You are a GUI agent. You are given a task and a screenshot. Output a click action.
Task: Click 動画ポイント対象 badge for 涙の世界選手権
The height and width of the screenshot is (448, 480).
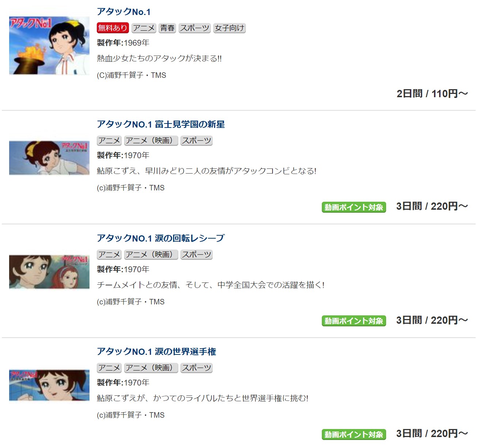click(x=354, y=434)
